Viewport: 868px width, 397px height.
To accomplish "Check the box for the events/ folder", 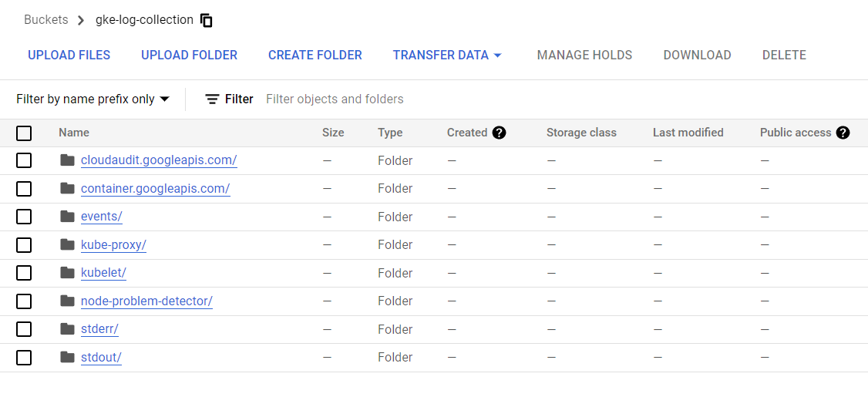I will (x=24, y=217).
